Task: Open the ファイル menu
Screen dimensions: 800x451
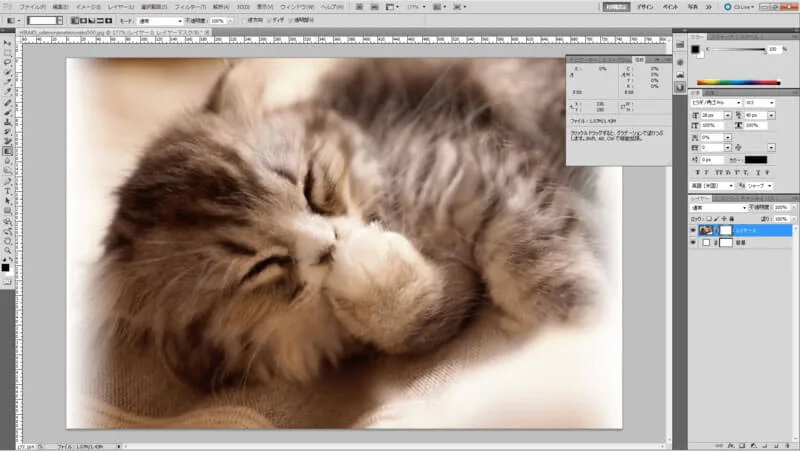Action: (x=32, y=7)
